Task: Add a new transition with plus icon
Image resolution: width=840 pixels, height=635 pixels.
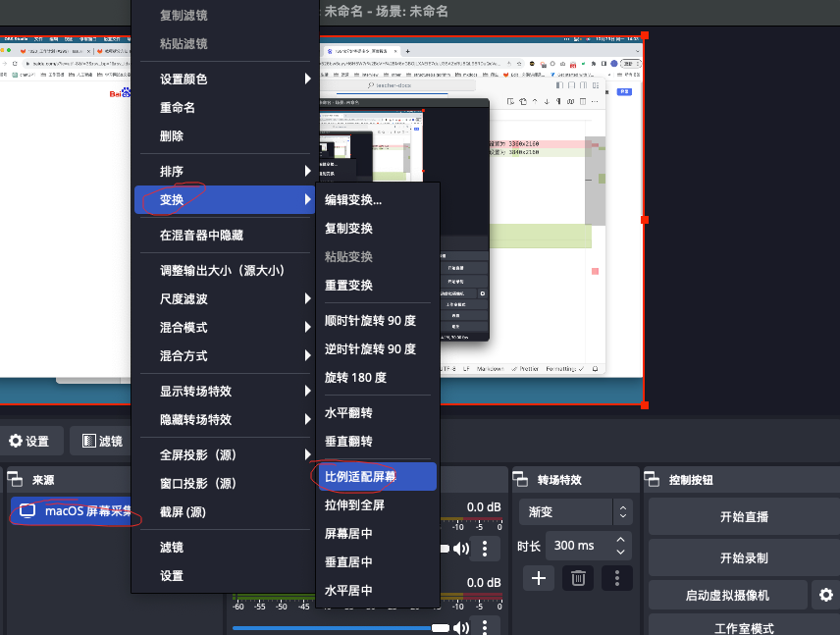Action: [539, 578]
